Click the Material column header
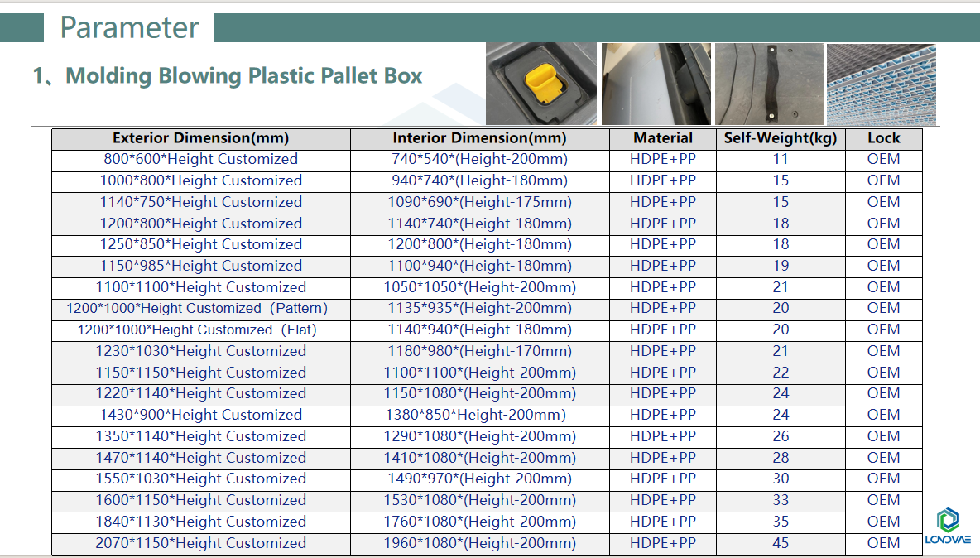980x558 pixels. pyautogui.click(x=662, y=138)
